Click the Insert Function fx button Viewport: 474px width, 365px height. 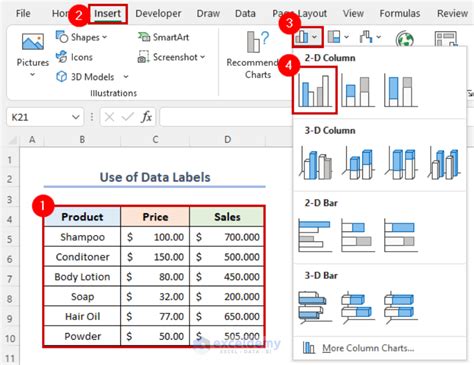(x=146, y=117)
